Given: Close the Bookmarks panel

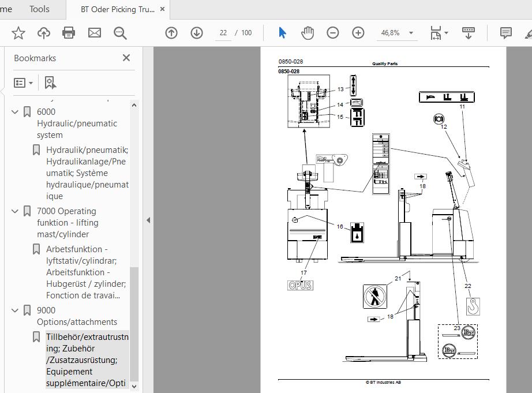Looking at the screenshot, I should point(126,58).
